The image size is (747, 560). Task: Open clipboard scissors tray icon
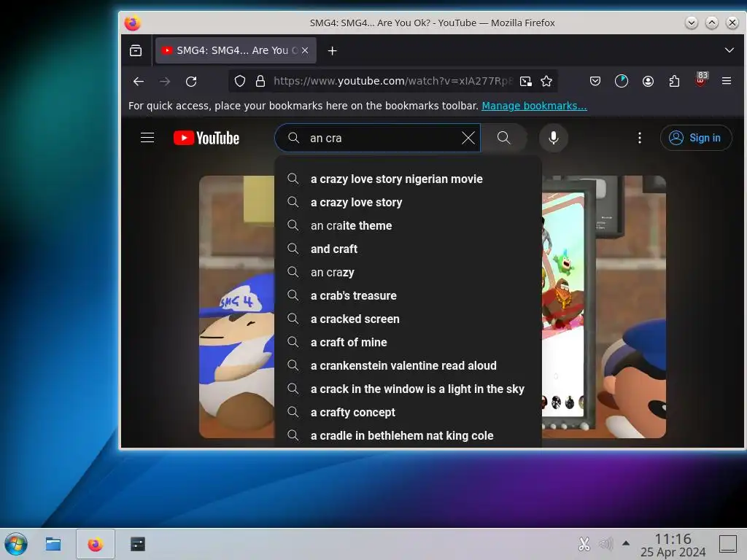click(584, 544)
